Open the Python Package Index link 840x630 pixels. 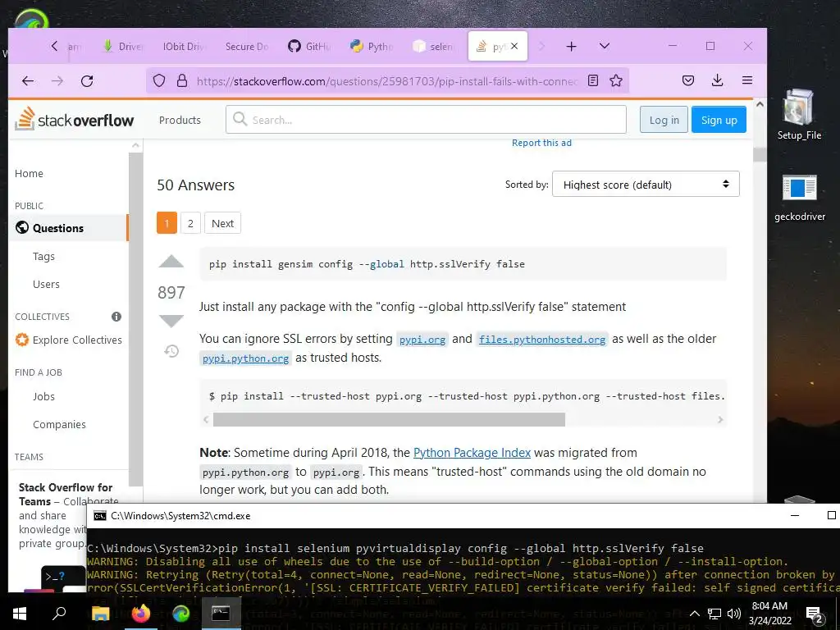[472, 453]
